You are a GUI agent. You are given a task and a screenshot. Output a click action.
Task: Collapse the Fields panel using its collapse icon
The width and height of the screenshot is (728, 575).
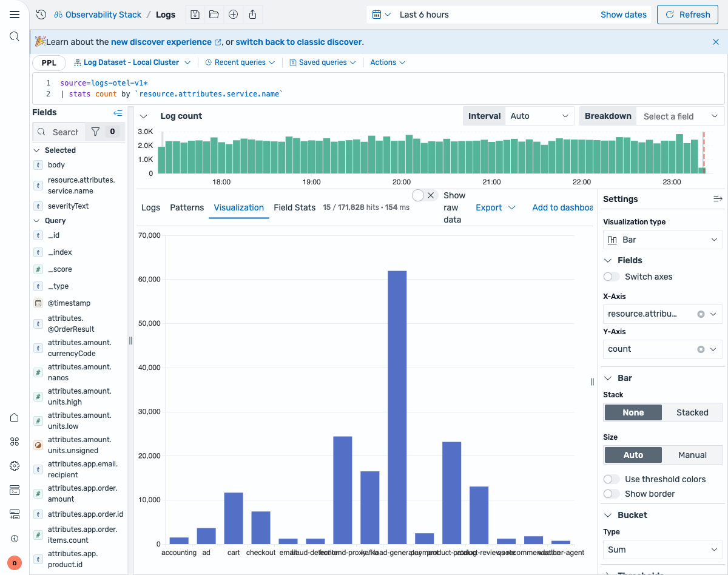click(x=118, y=112)
